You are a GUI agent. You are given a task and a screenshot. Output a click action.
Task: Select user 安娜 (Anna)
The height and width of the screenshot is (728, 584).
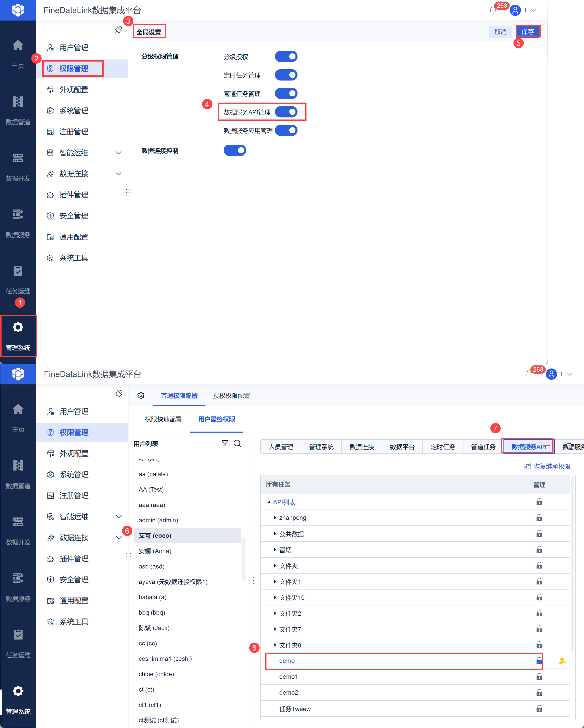click(x=187, y=551)
